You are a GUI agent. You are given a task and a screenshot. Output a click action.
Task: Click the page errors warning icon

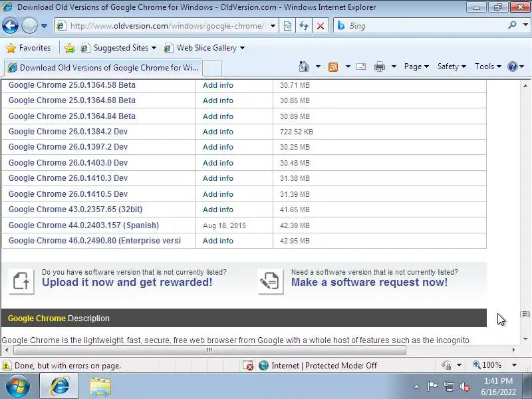point(7,365)
